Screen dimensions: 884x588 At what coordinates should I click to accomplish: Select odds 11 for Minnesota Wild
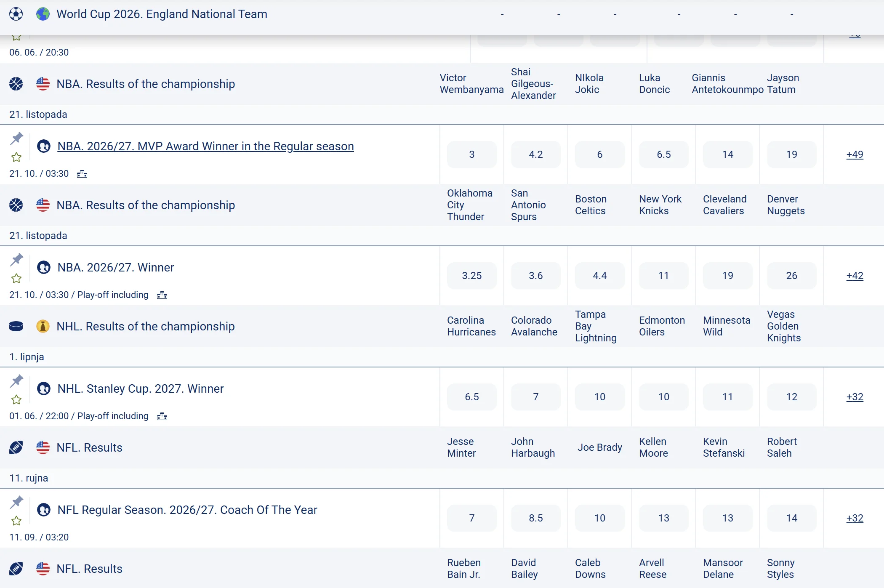(728, 397)
